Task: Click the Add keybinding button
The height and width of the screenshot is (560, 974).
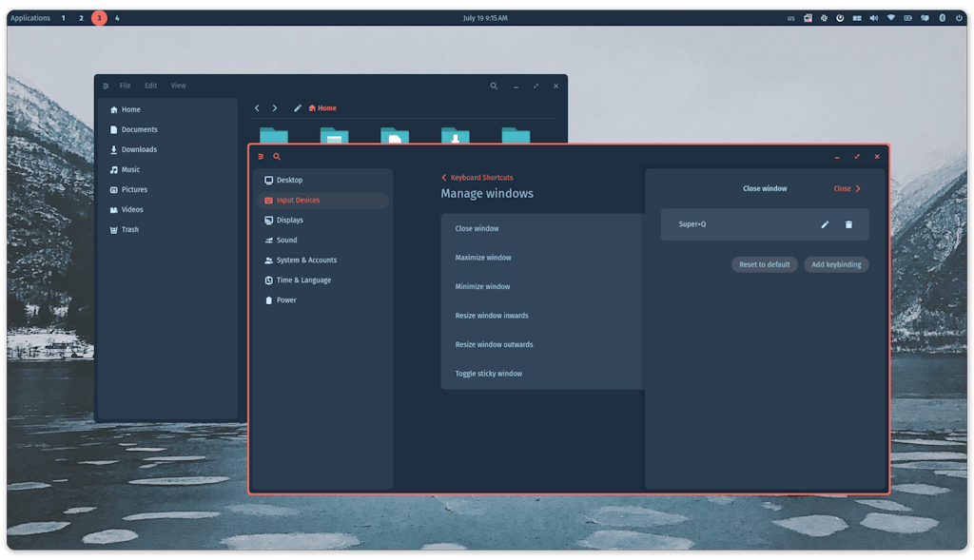Action: [x=836, y=264]
